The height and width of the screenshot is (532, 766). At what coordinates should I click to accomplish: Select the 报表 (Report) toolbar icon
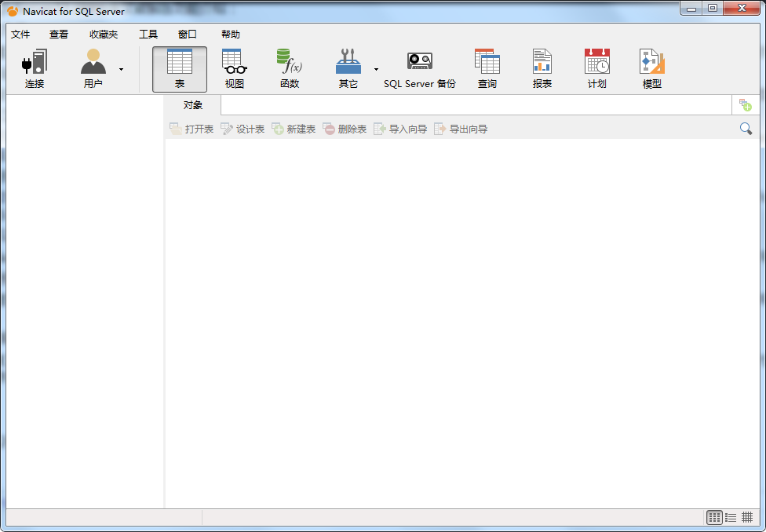tap(542, 68)
